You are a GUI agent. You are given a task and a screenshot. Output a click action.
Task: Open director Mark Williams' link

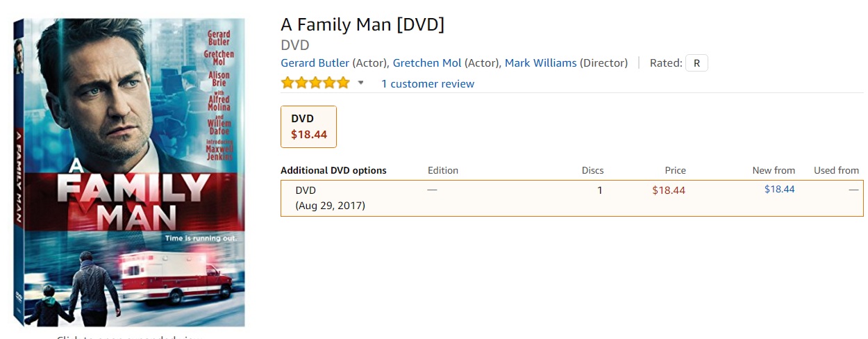[540, 63]
